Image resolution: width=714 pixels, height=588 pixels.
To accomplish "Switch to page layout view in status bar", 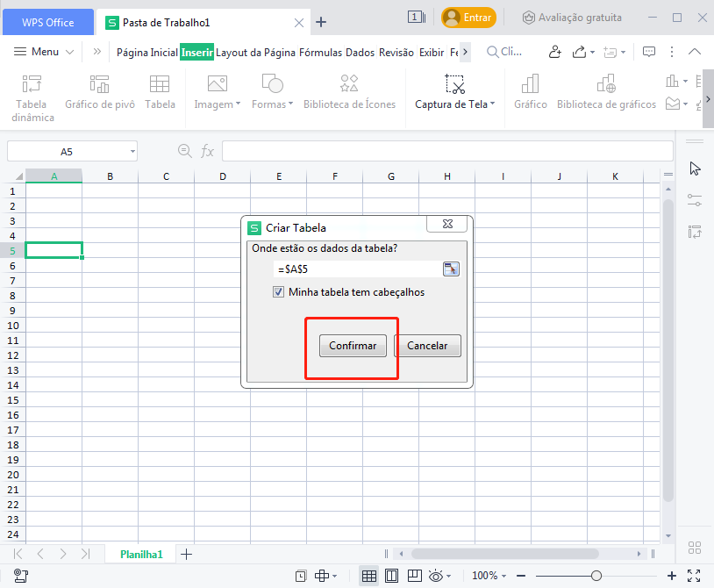I will (391, 576).
